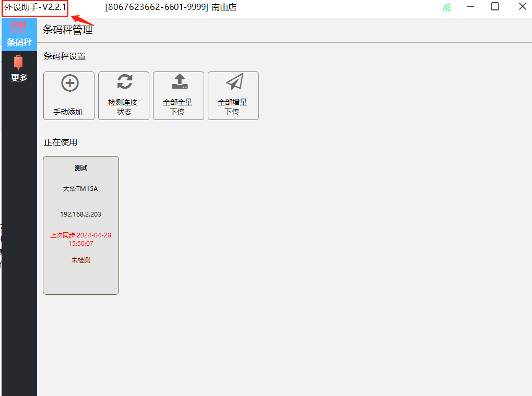Viewport: 532px width, 396px height.
Task: Click the barcode scale icon in sidebar
Action: [x=18, y=27]
